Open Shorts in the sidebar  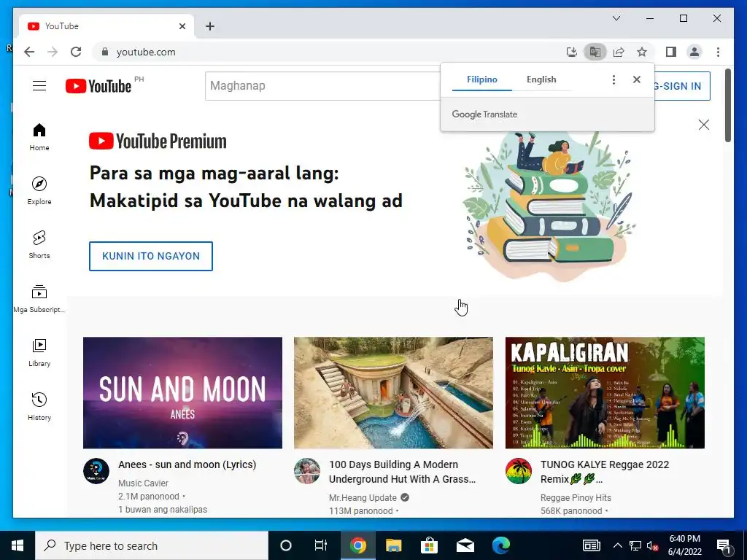click(x=39, y=245)
